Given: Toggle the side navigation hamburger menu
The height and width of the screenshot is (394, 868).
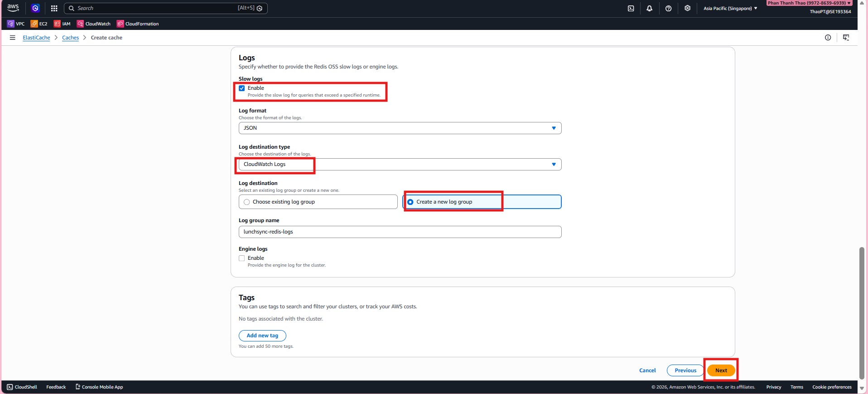Looking at the screenshot, I should point(13,38).
